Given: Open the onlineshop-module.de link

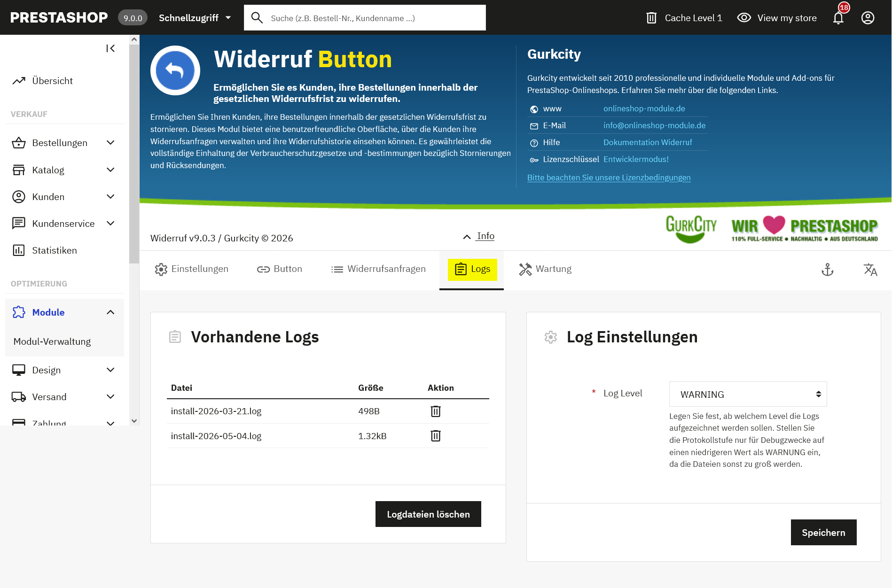Looking at the screenshot, I should 644,108.
